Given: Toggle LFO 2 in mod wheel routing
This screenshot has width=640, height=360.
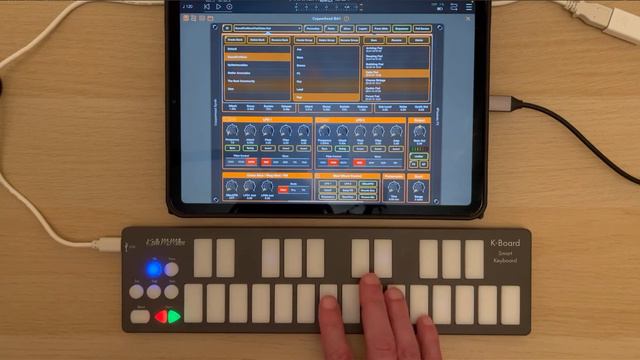Looking at the screenshot, I should click(x=347, y=184).
